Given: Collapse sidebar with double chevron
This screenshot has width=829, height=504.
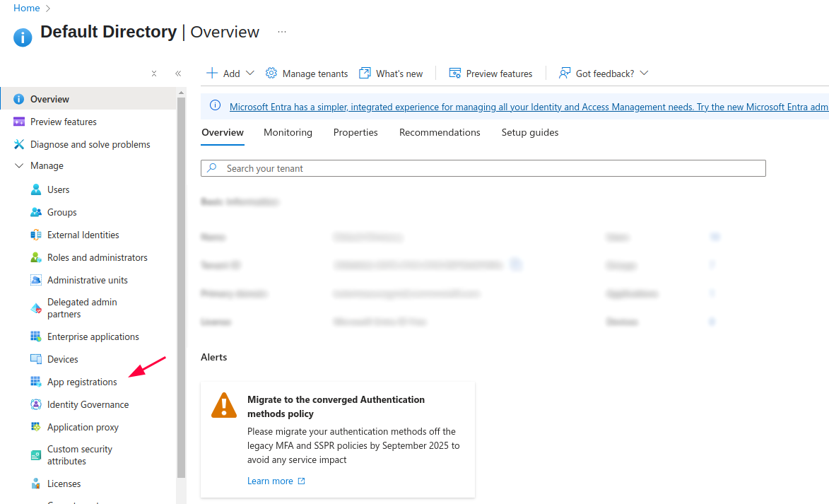Looking at the screenshot, I should pos(178,74).
